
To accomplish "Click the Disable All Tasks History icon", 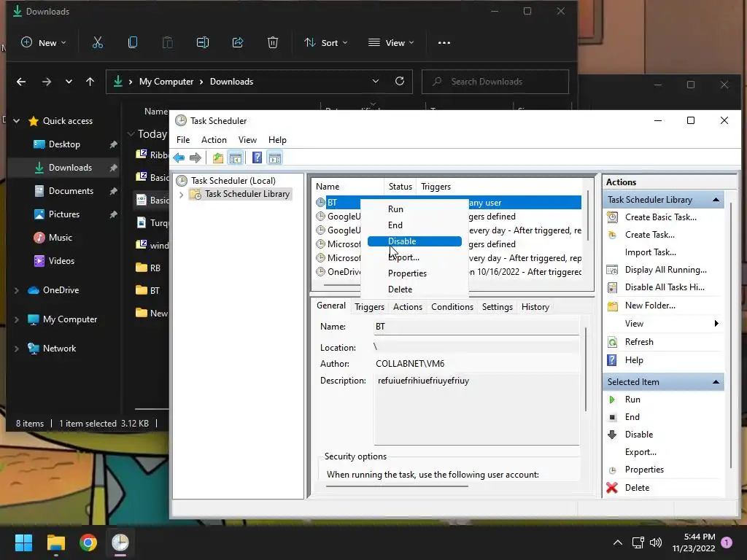I will [613, 287].
